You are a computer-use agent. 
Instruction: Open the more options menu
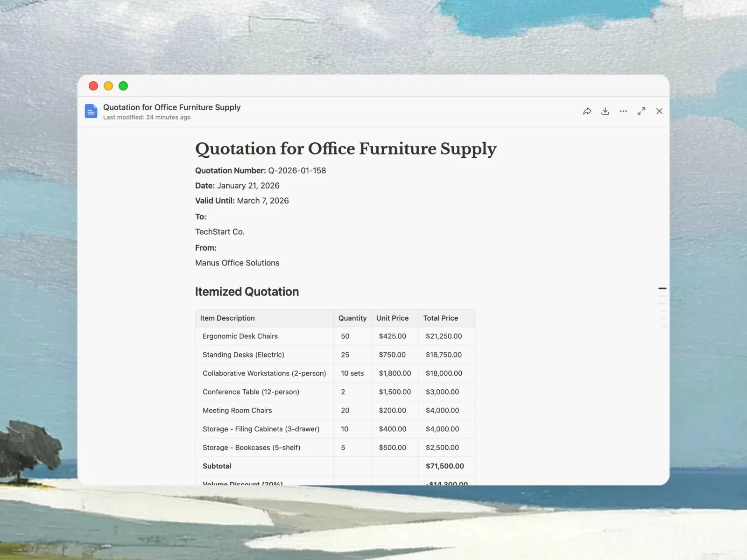623,111
